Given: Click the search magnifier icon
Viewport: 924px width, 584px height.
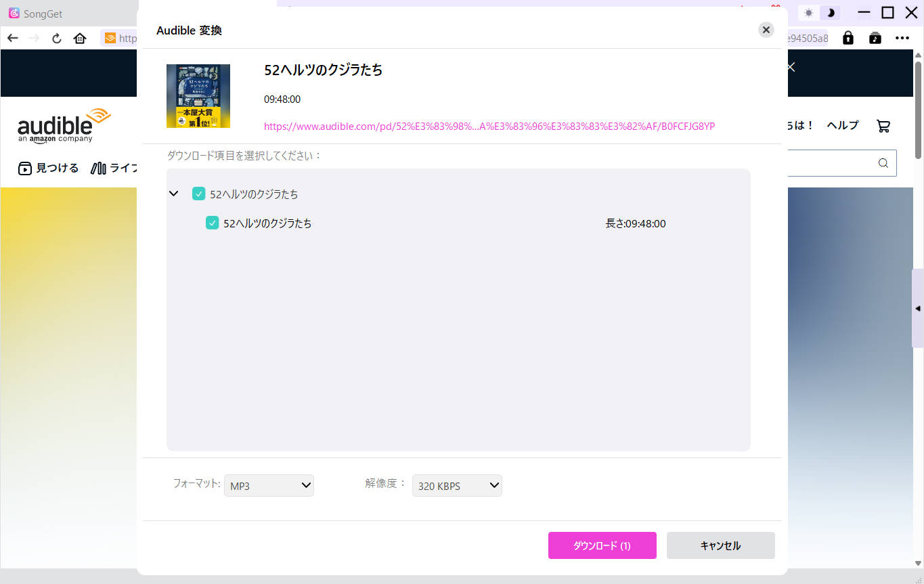Looking at the screenshot, I should pos(883,163).
